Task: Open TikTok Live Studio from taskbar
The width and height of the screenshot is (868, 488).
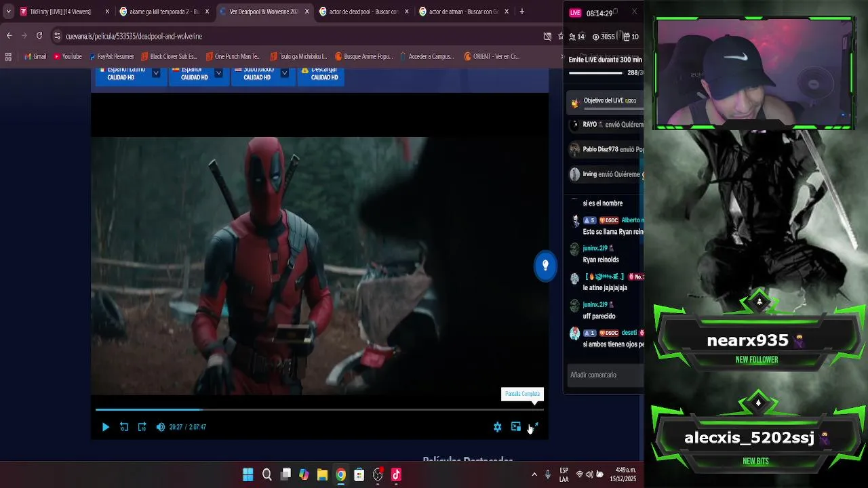Action: (396, 475)
